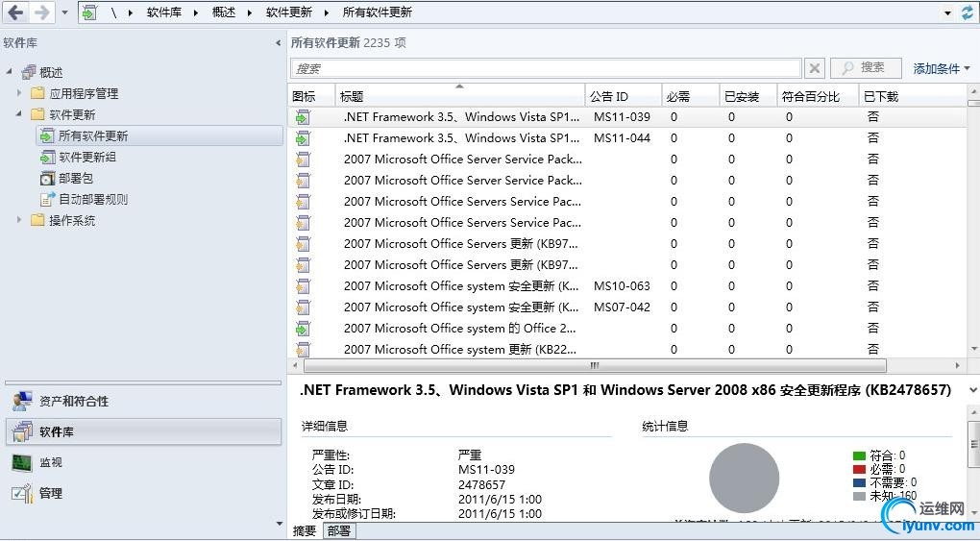Sort by 已安装 column header
Image resolution: width=980 pixels, height=541 pixels.
pos(747,96)
